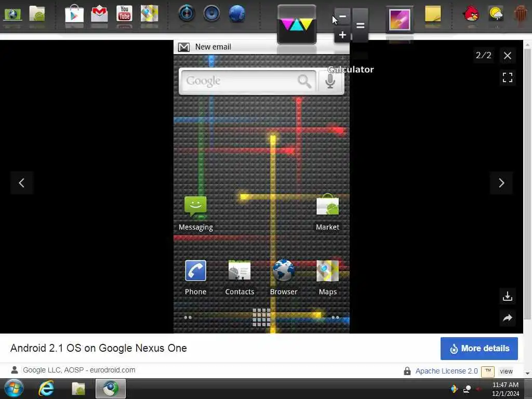Open the Apache License 2.0 link
The height and width of the screenshot is (399, 532).
[446, 371]
